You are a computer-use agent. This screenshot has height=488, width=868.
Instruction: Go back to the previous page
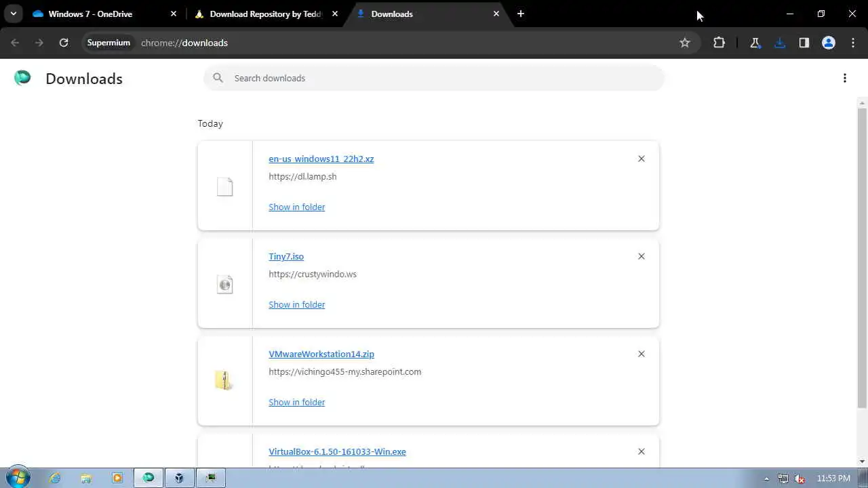pos(15,43)
